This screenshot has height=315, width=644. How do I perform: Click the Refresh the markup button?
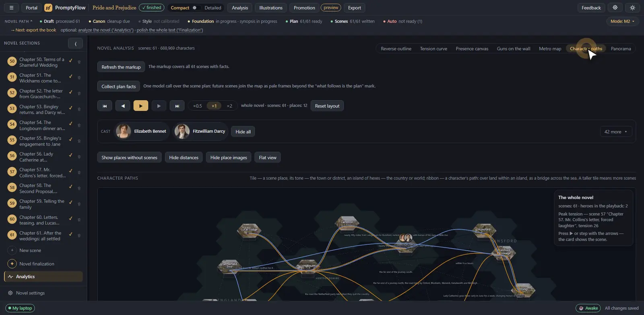(x=121, y=67)
